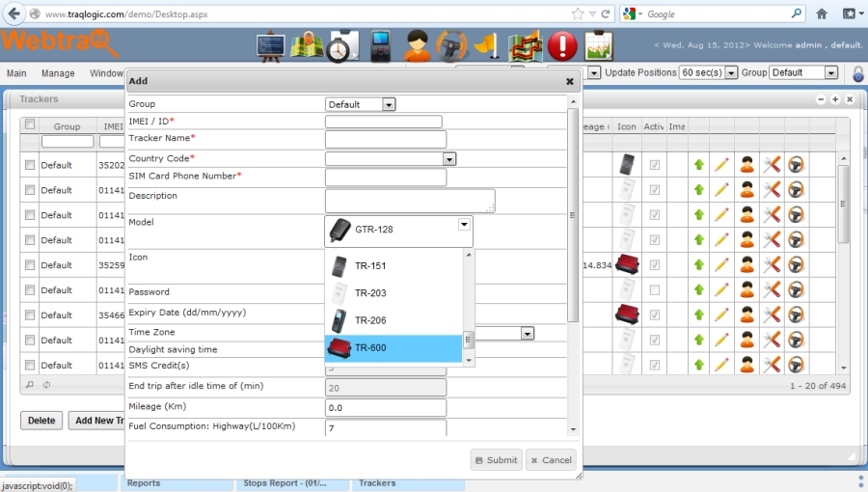Collapse the Model dropdown showing GTR-128
This screenshot has width=868, height=492.
464,224
